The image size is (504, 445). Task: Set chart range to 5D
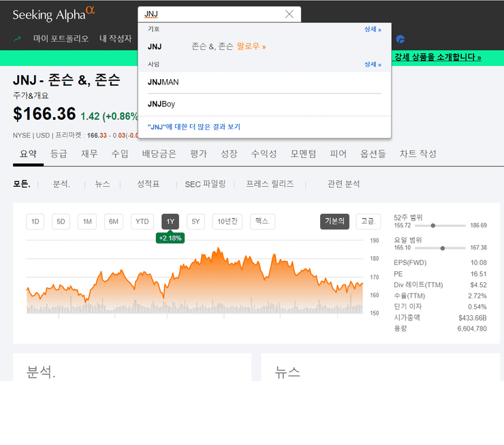tap(61, 221)
